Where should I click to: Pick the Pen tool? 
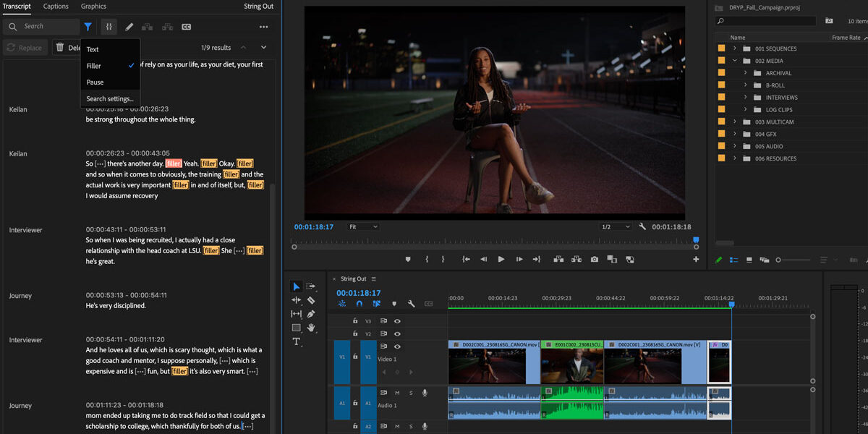[x=311, y=314]
